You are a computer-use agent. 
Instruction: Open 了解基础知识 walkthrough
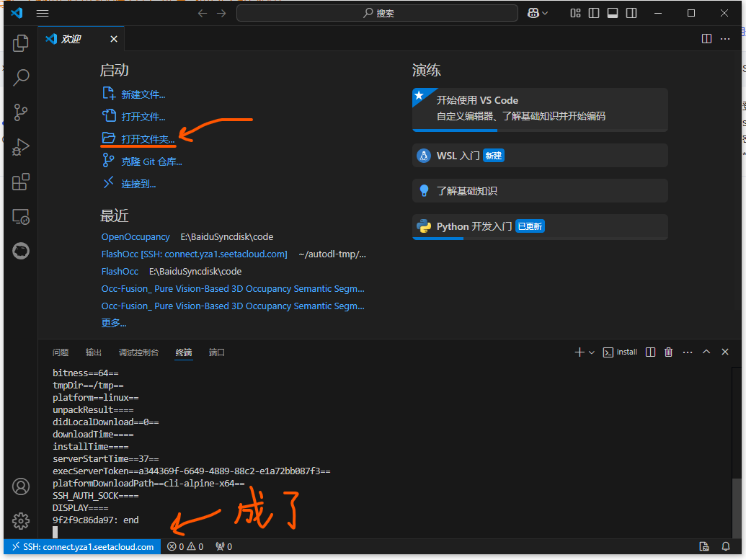click(540, 191)
